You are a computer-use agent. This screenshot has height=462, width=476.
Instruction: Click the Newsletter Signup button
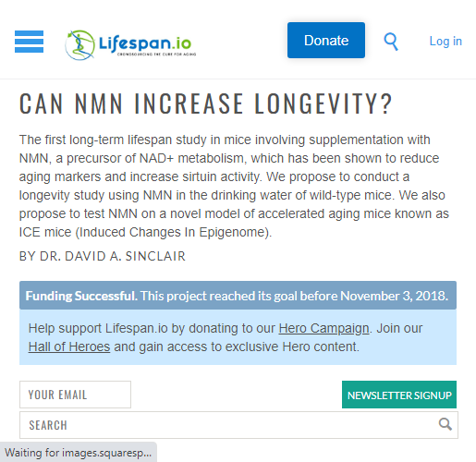(x=399, y=395)
